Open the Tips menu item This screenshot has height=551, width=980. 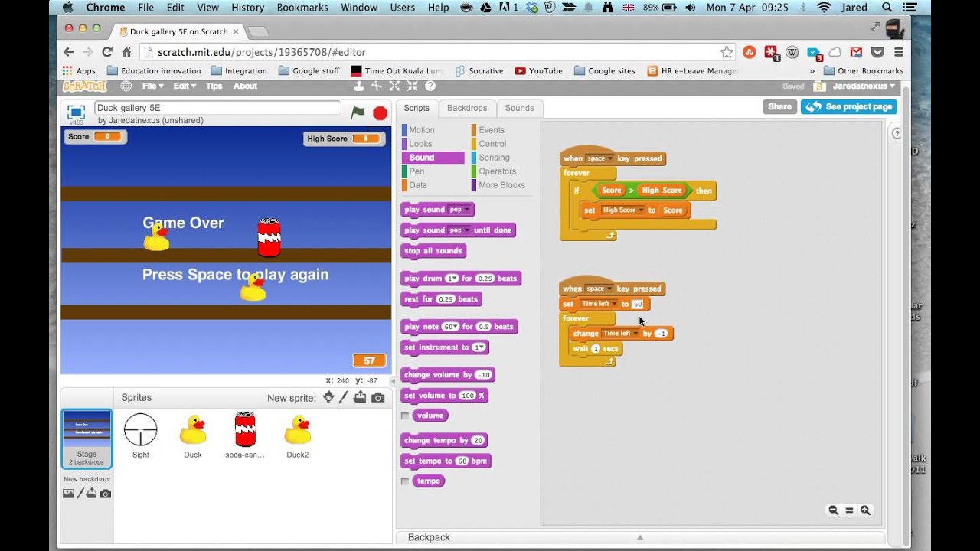coord(214,86)
